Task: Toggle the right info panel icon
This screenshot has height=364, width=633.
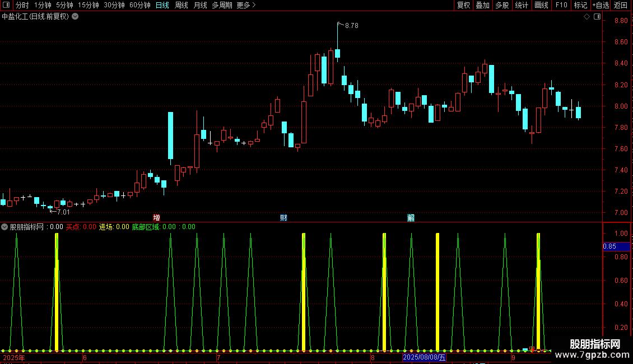Action: point(597,17)
